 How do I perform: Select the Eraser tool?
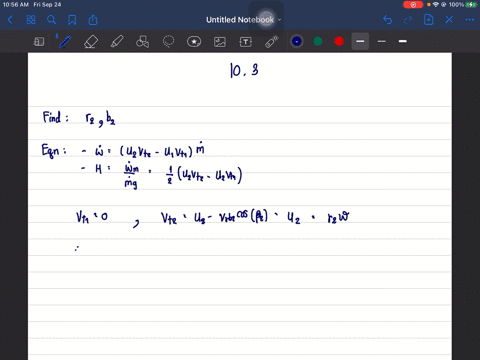91,42
